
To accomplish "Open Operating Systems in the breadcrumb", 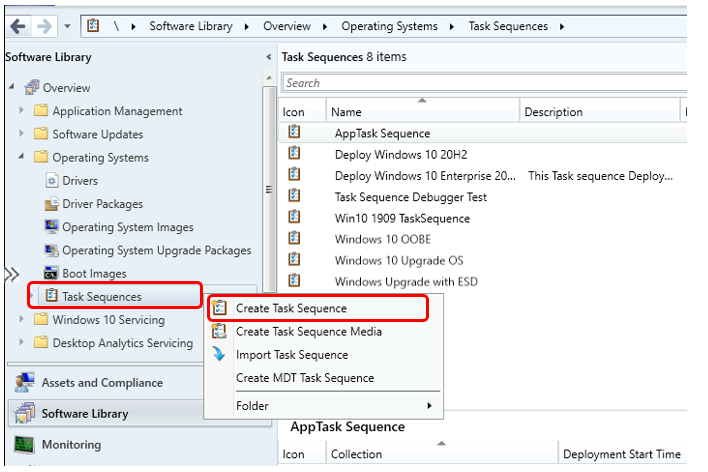I will coord(389,26).
